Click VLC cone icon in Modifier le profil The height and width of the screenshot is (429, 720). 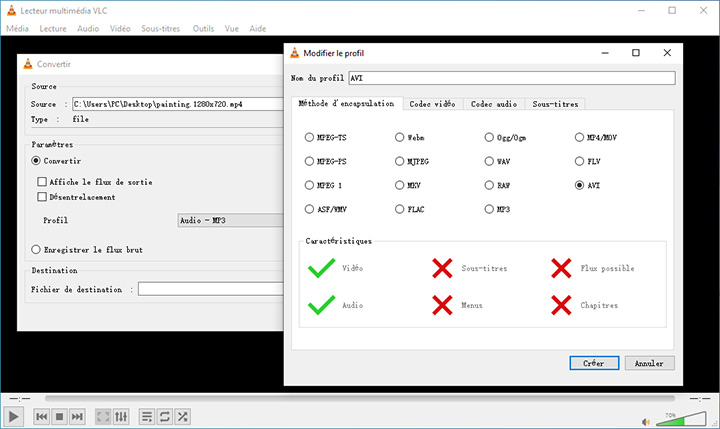pos(294,53)
